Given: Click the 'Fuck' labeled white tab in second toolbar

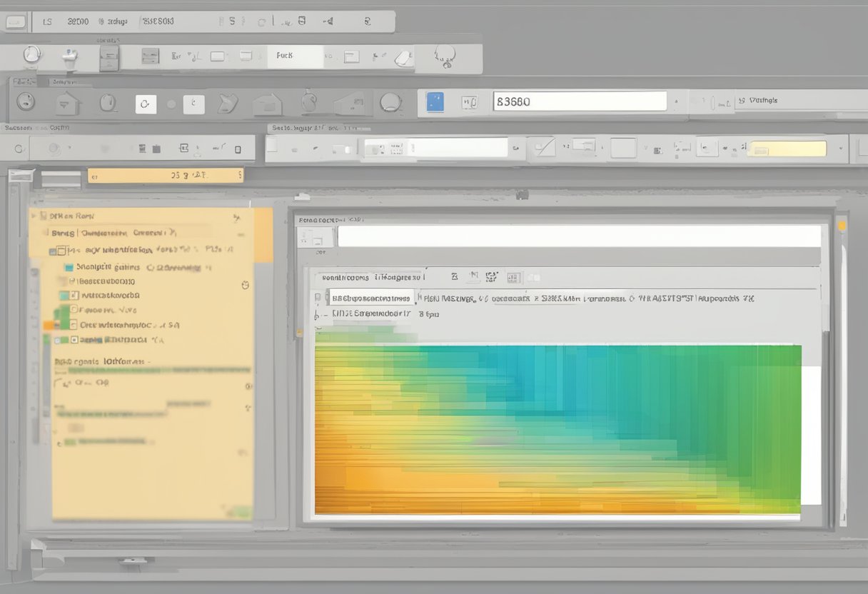Looking at the screenshot, I should [x=295, y=56].
